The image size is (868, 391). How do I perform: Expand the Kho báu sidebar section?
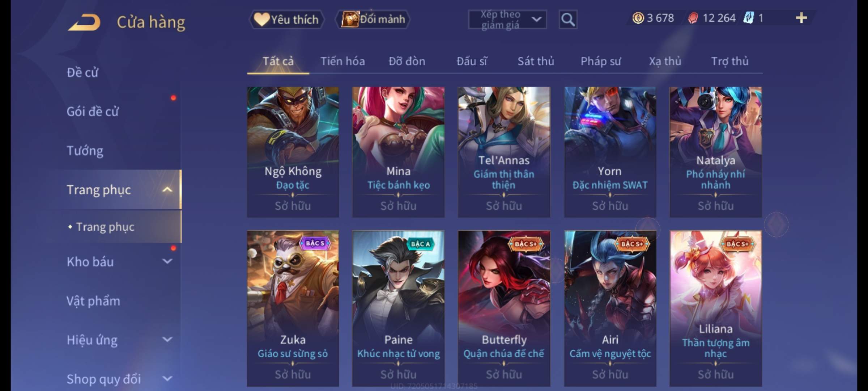coord(167,261)
